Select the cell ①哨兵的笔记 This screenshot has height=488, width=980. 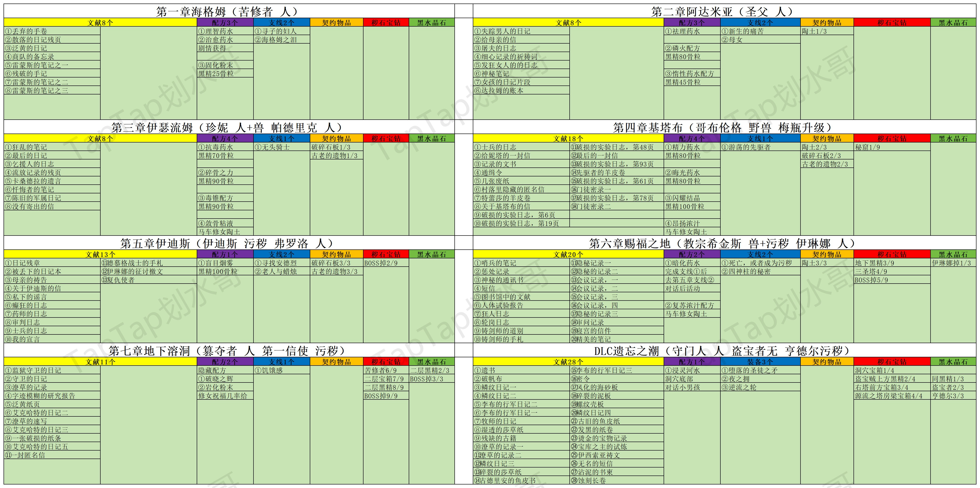pos(522,263)
